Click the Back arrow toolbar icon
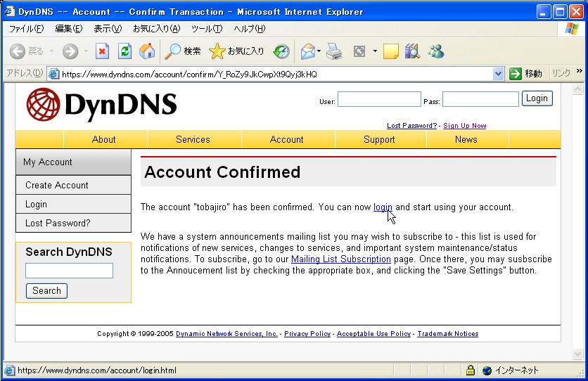 [x=18, y=51]
